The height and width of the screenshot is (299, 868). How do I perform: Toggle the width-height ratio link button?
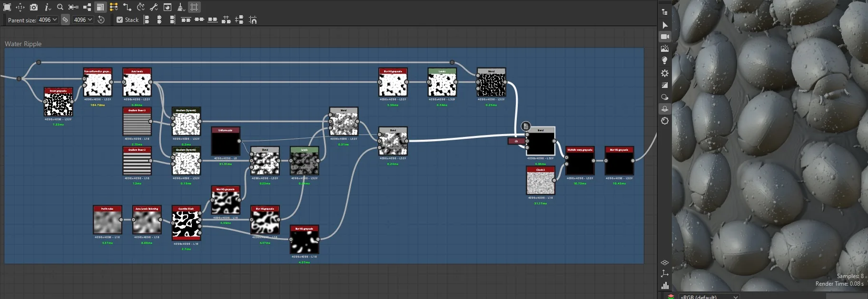(65, 20)
